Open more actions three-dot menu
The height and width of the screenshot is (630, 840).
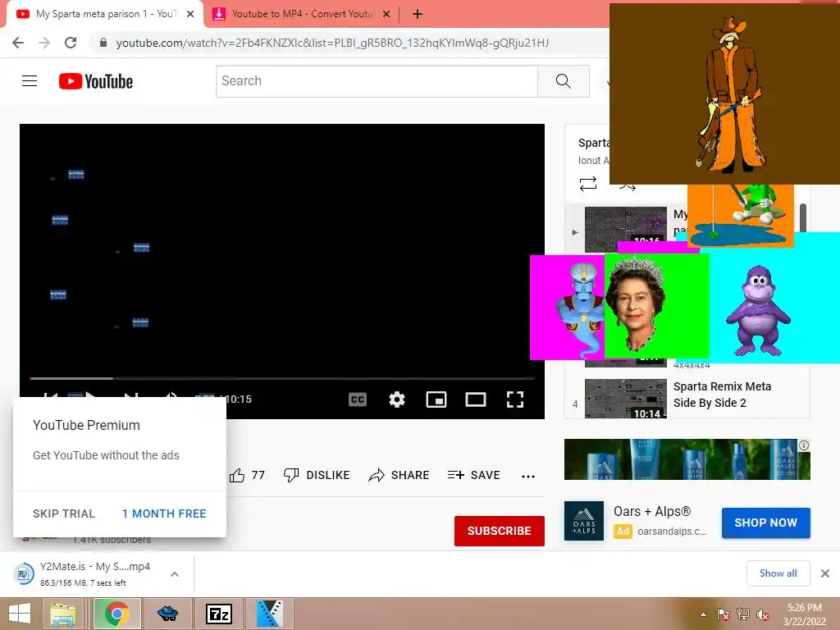pos(528,476)
